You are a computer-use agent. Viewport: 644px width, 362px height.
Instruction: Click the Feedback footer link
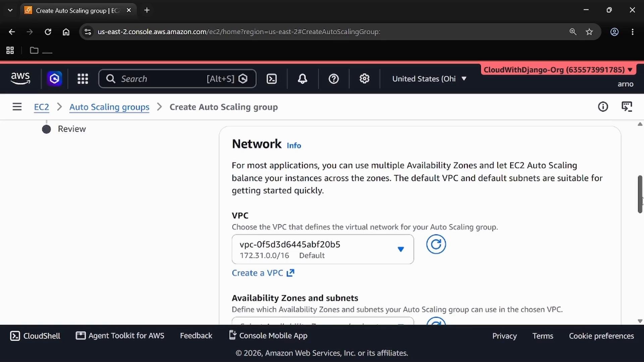point(196,336)
